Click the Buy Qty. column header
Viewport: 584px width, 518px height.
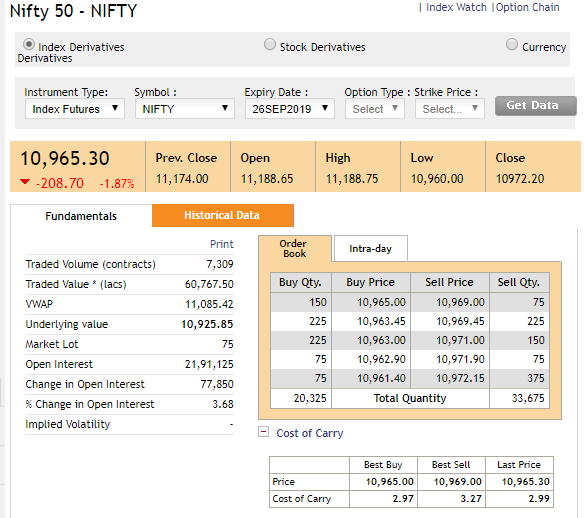[x=300, y=282]
